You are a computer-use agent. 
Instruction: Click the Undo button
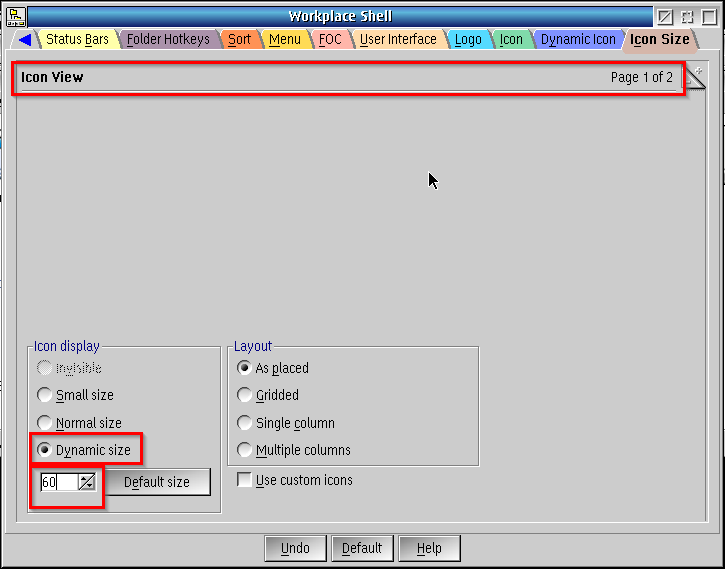295,549
